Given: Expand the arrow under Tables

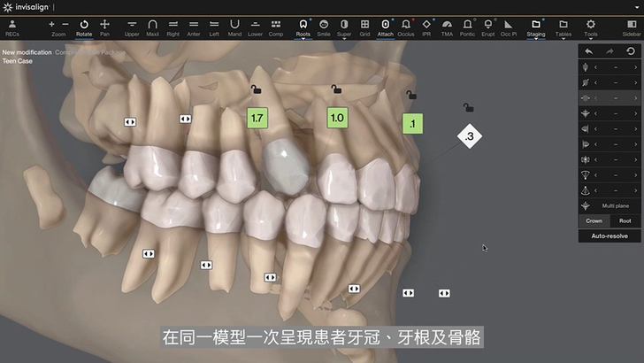Looking at the screenshot, I should point(563,39).
